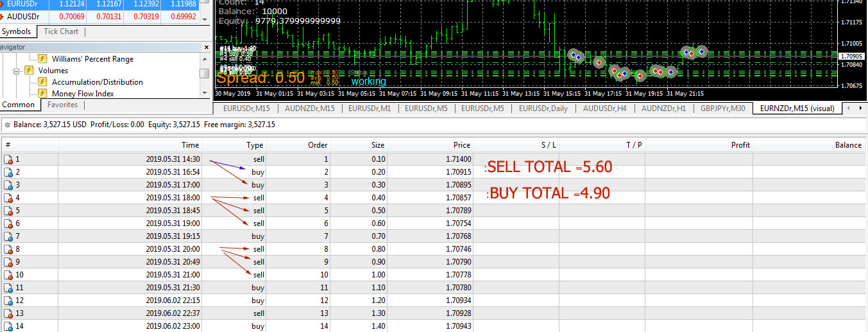This screenshot has height=332, width=868.
Task: Click the Navigator scroll-up arrow
Action: tap(205, 60)
